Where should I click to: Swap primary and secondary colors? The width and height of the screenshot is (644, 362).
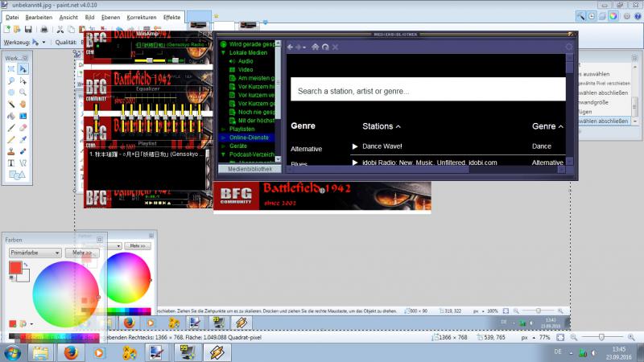pyautogui.click(x=26, y=265)
